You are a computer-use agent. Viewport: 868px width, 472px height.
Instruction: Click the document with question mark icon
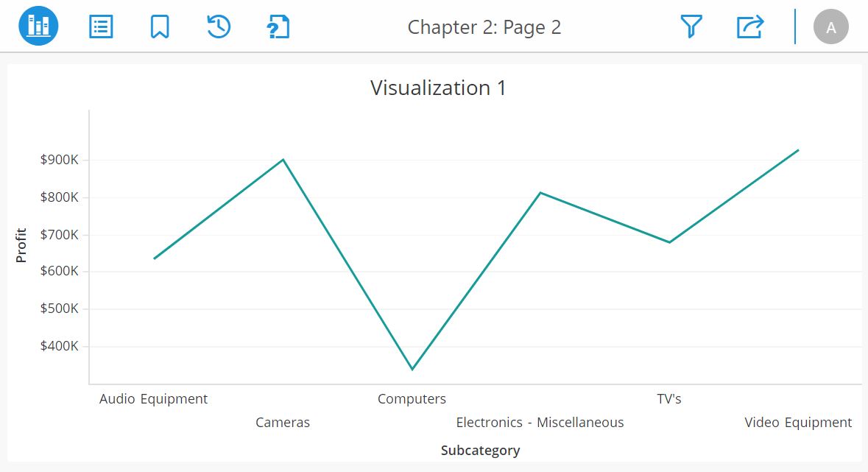(278, 26)
